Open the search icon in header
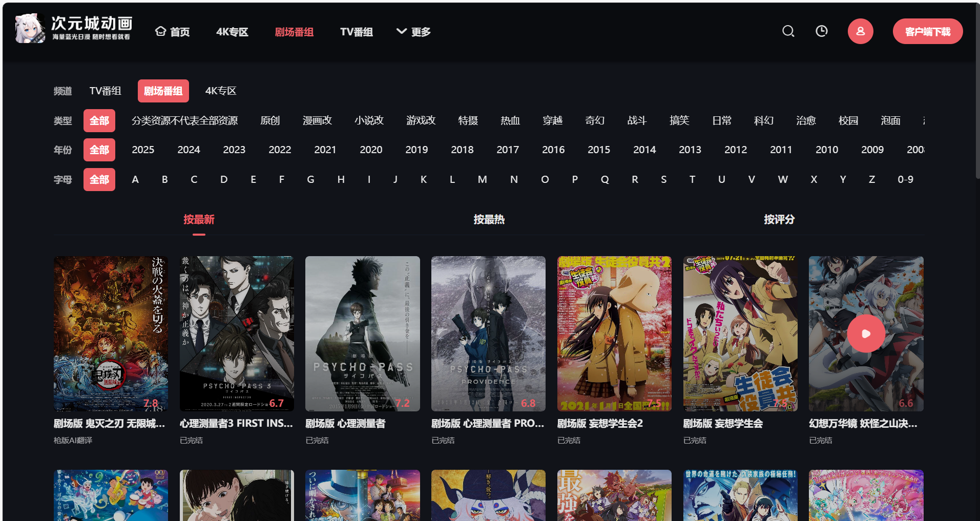This screenshot has height=521, width=980. coord(788,31)
